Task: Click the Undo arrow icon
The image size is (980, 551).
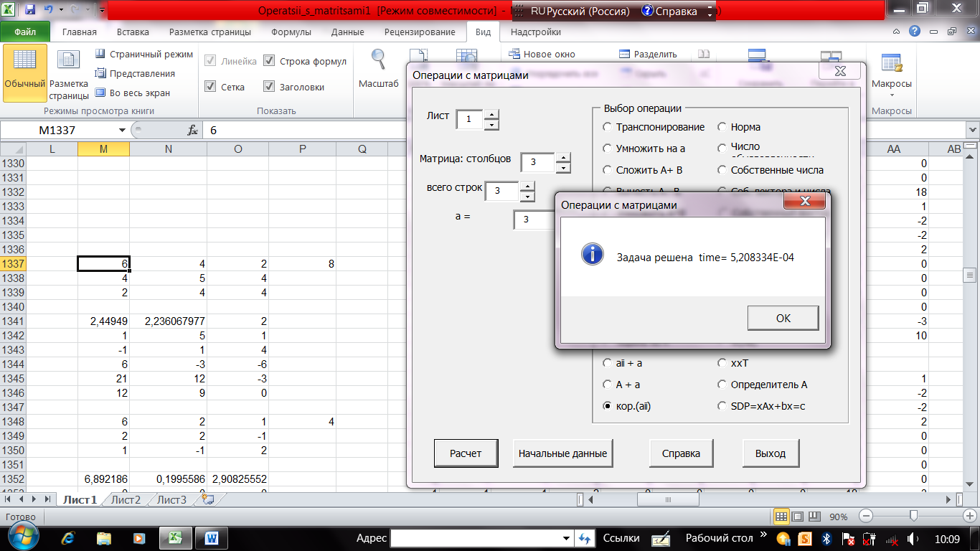Action: [49, 11]
